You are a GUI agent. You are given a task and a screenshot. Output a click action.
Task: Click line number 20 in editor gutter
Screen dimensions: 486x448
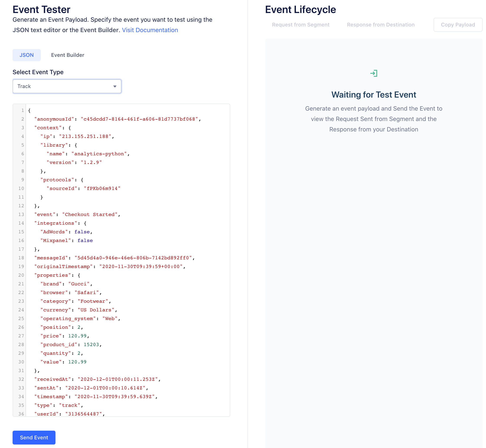(21, 275)
